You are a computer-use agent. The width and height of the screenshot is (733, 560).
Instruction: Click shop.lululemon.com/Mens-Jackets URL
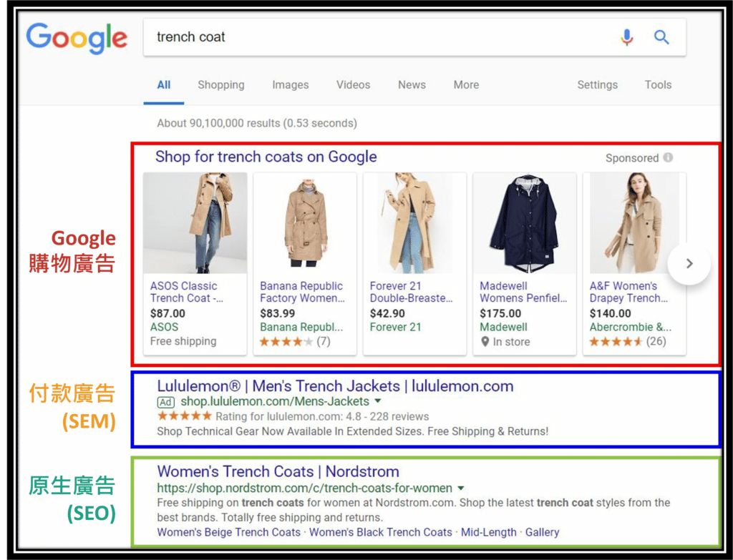pyautogui.click(x=275, y=402)
